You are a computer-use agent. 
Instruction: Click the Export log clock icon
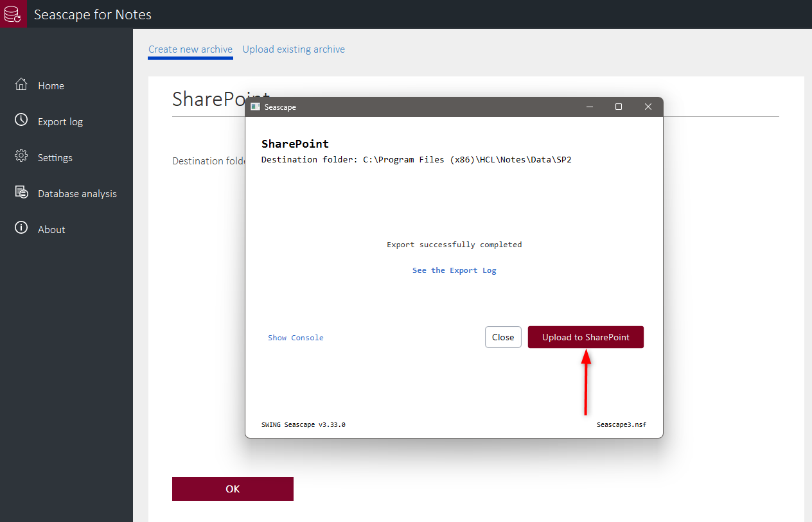click(21, 121)
